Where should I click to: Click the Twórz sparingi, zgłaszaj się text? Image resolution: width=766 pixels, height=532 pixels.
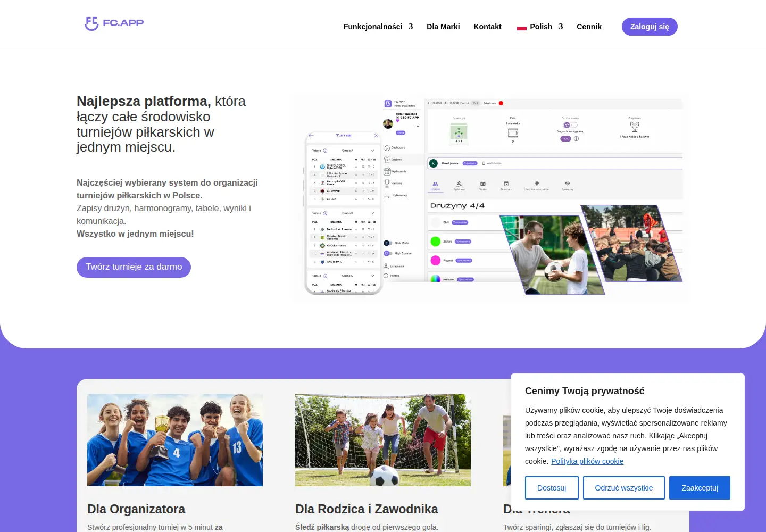click(x=577, y=527)
